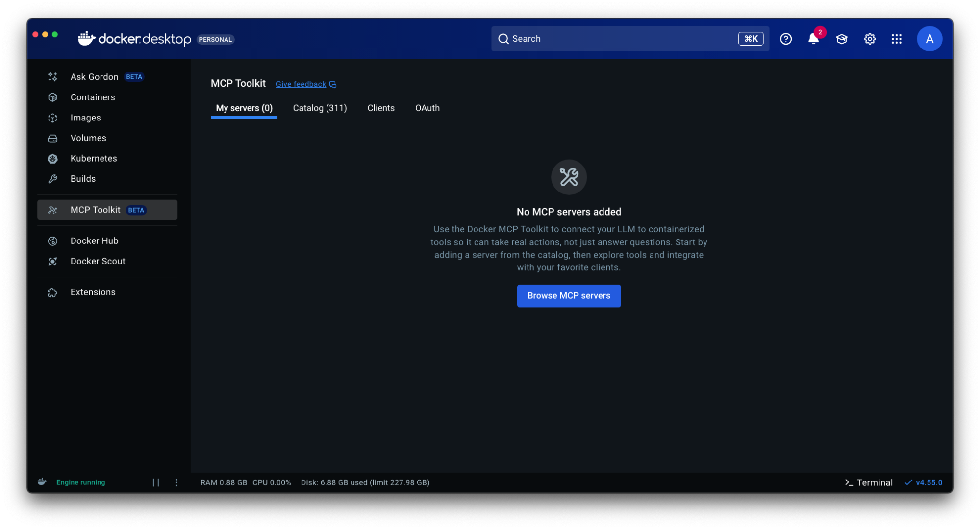980x529 pixels.
Task: Pause the Docker engine
Action: point(156,482)
